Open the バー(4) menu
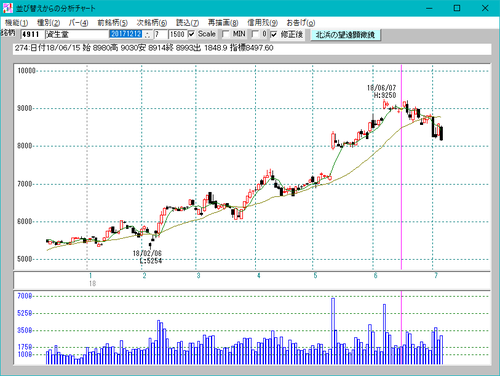This screenshot has width=500, height=376. click(78, 23)
